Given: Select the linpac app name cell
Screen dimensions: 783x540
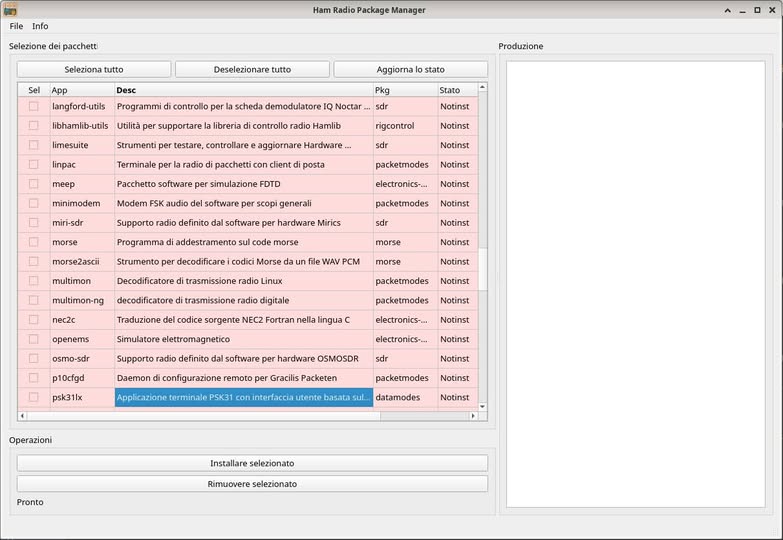Looking at the screenshot, I should coord(82,164).
